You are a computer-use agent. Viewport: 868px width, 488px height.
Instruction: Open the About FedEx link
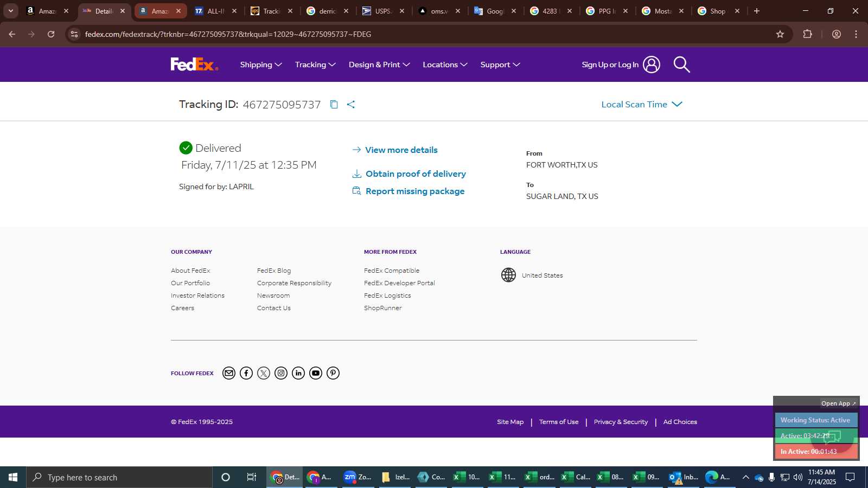(x=190, y=271)
